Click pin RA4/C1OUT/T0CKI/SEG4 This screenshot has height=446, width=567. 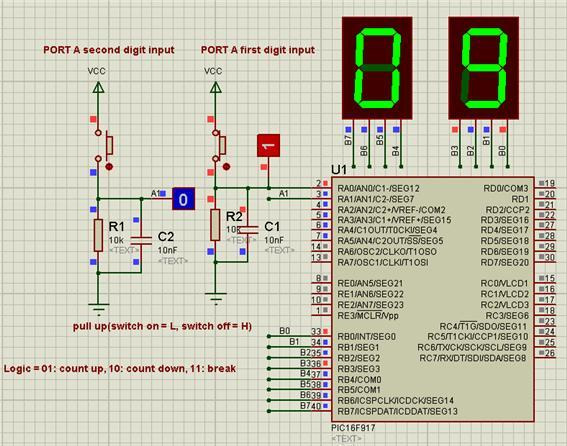click(x=387, y=230)
